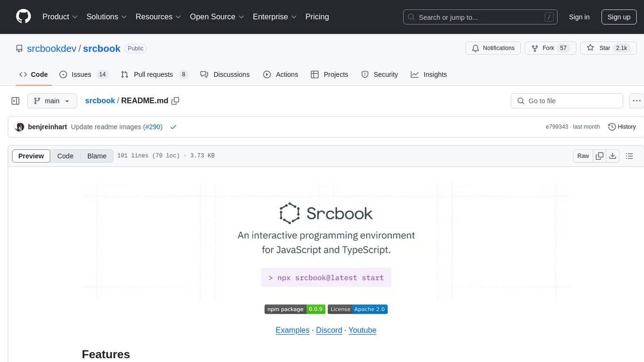The image size is (644, 362).
Task: Expand the Open Source menu
Action: point(217,17)
